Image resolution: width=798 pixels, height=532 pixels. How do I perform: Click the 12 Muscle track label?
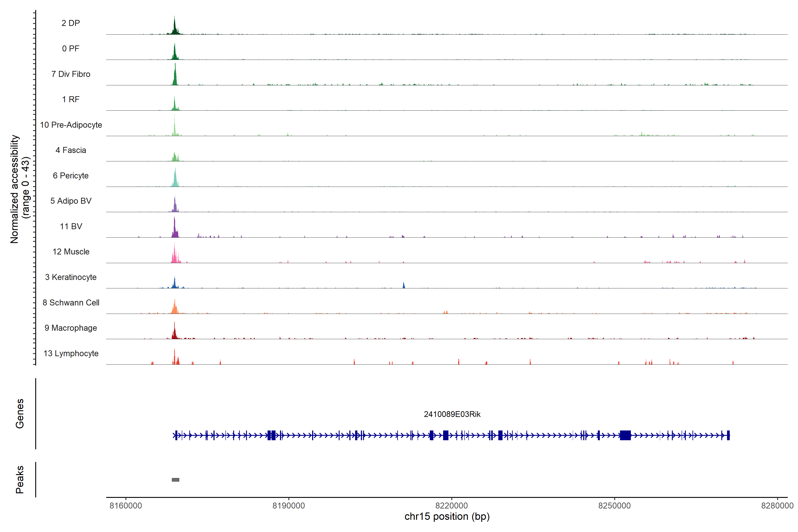click(x=71, y=252)
